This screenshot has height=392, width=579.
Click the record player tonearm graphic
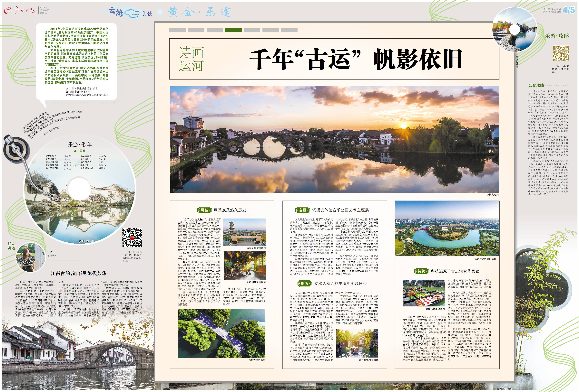click(26, 168)
